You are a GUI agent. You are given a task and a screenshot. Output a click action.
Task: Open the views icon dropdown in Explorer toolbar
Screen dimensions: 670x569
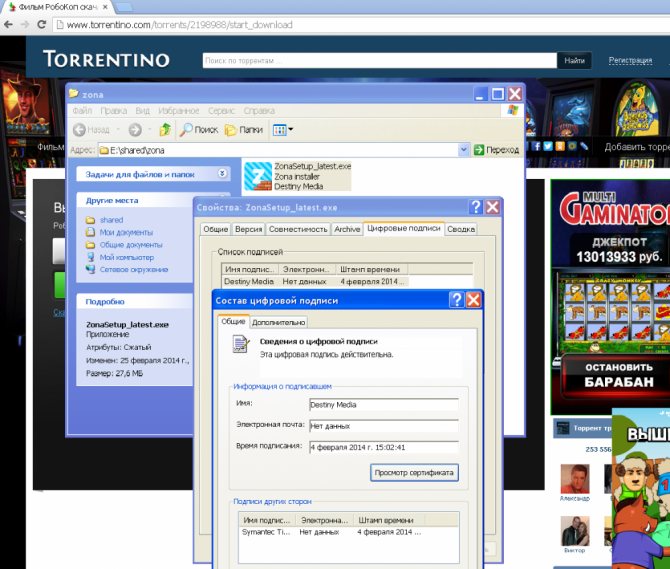[283, 129]
